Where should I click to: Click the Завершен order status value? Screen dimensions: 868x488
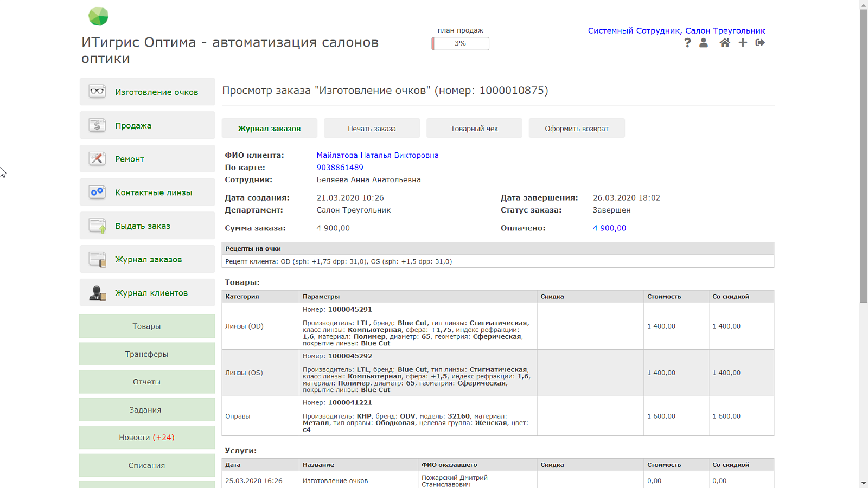pos(611,210)
